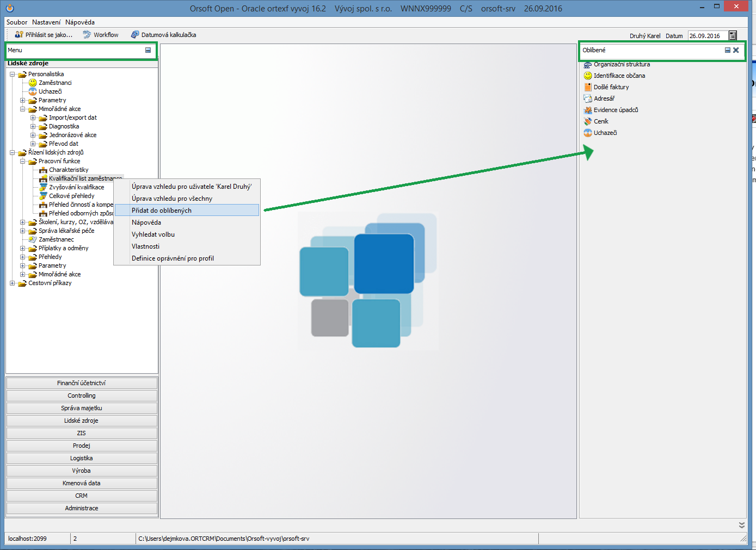Close the Oblíbené favorites panel
This screenshot has height=550, width=756.
(736, 50)
